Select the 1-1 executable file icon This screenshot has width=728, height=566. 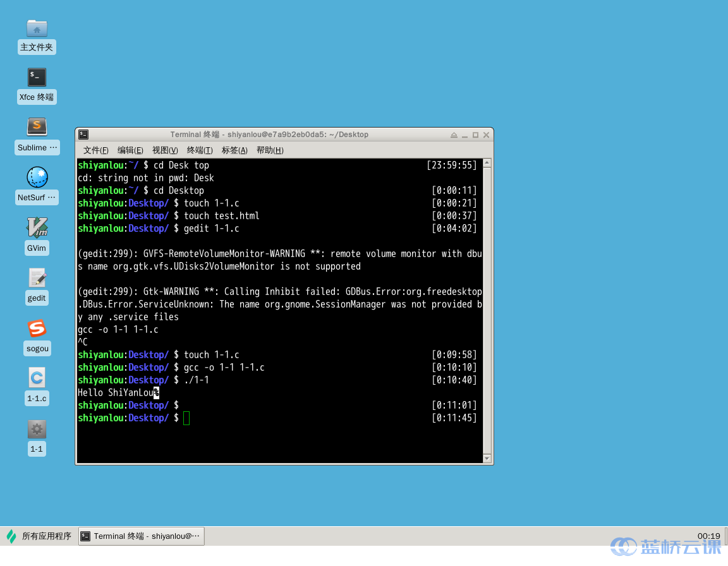37,430
